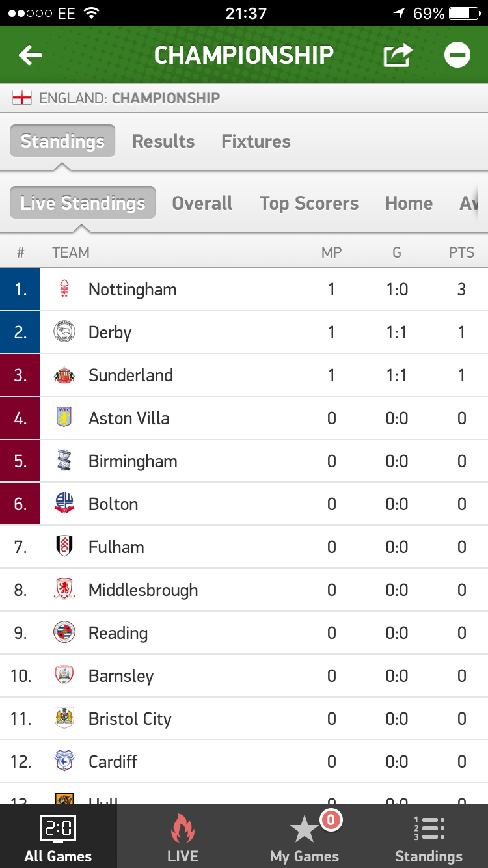The image size is (488, 868).
Task: Tap the Fulham club crest
Action: [x=64, y=547]
